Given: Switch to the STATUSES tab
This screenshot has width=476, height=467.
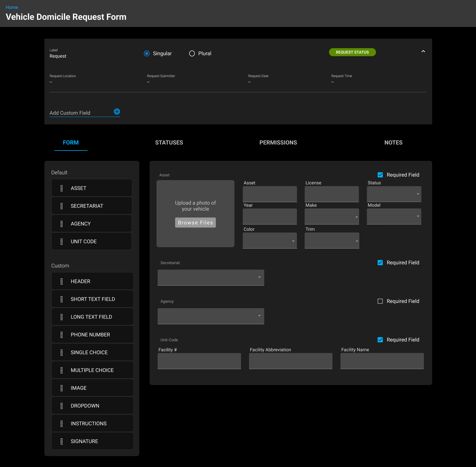Looking at the screenshot, I should click(x=169, y=142).
